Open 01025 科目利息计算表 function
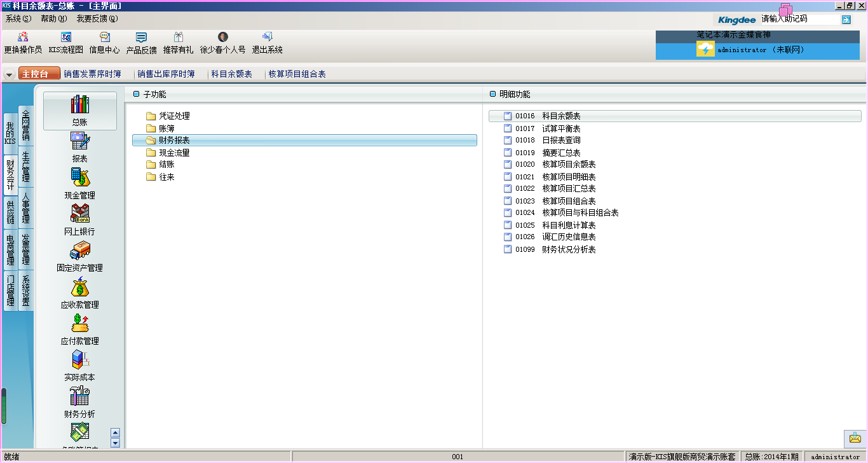The image size is (868, 463). point(550,225)
